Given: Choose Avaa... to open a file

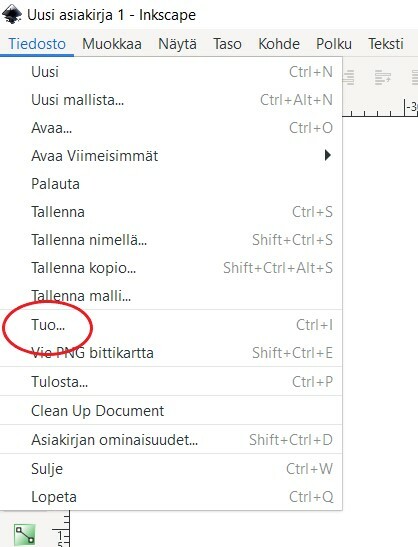Looking at the screenshot, I should click(171, 128).
